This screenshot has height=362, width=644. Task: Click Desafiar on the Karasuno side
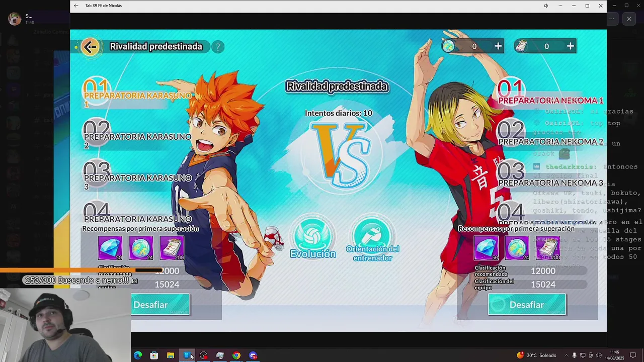(x=160, y=305)
